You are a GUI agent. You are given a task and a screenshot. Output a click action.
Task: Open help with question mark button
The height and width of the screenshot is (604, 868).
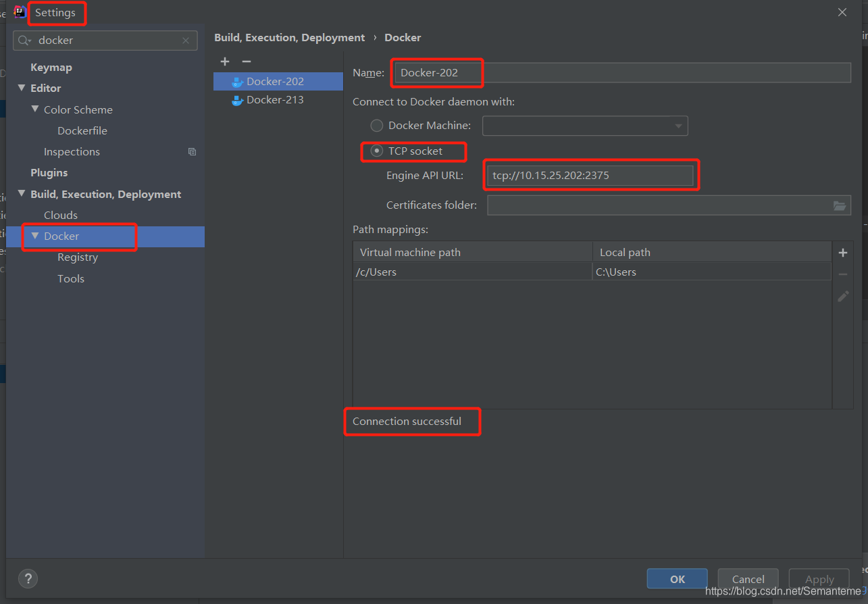pos(28,578)
